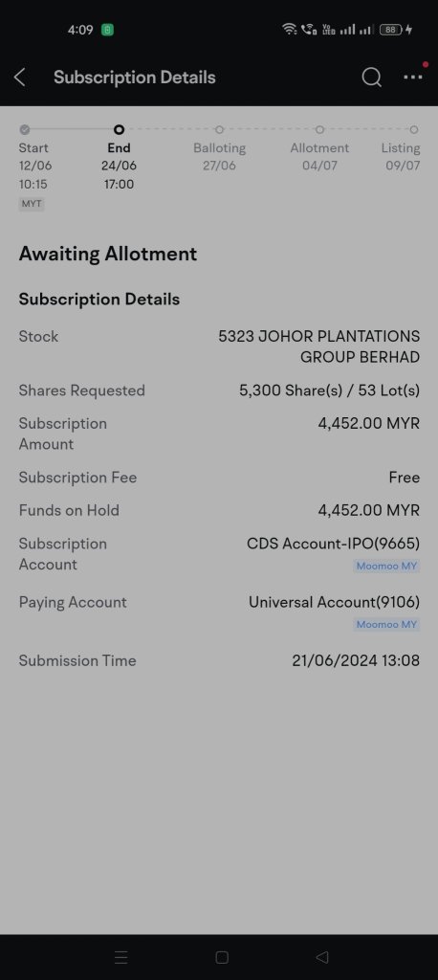
Task: Open the search magnifier icon
Action: pos(371,78)
